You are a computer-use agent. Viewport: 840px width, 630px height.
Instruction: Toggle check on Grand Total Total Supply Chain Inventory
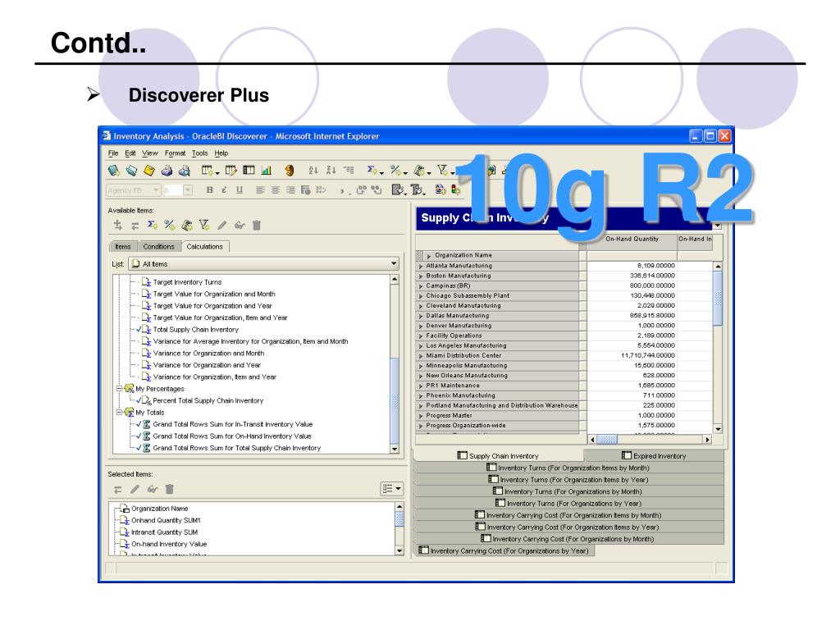[139, 448]
